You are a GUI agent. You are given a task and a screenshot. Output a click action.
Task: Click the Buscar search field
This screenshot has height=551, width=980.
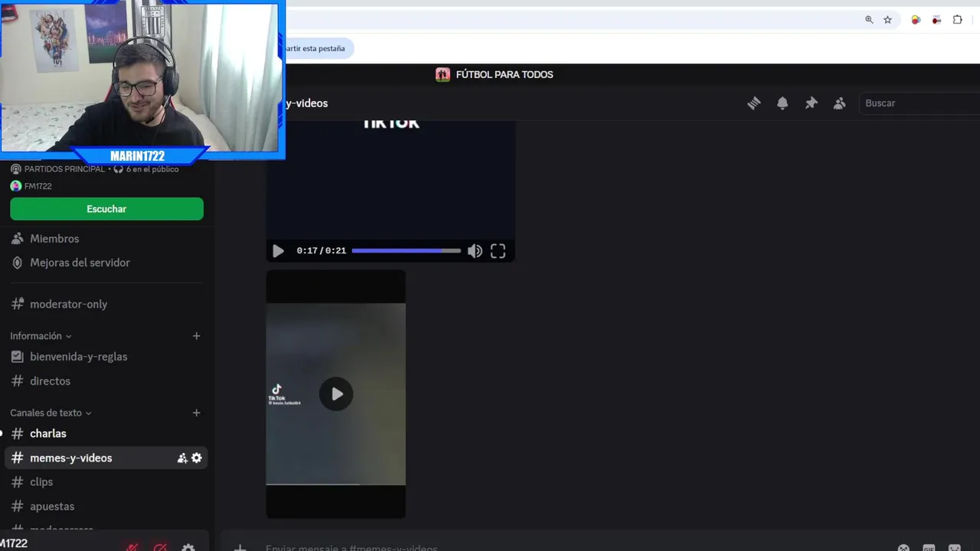[x=919, y=103]
